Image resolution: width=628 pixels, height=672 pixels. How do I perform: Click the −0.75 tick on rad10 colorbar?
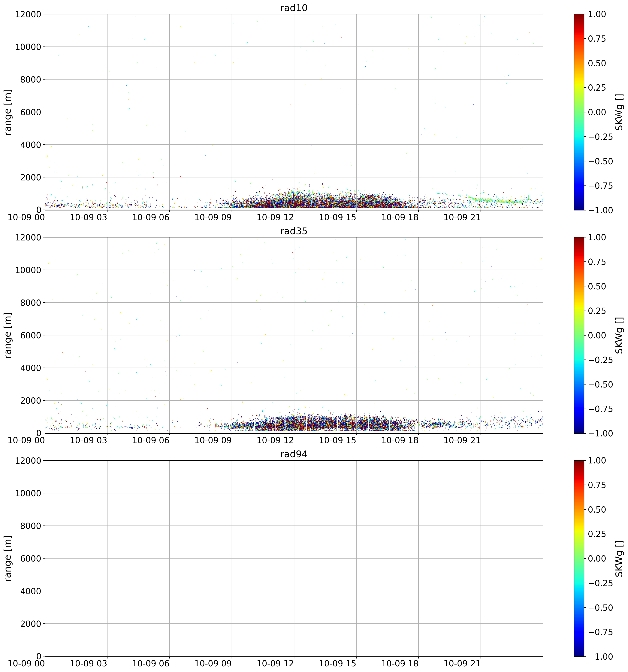point(600,185)
